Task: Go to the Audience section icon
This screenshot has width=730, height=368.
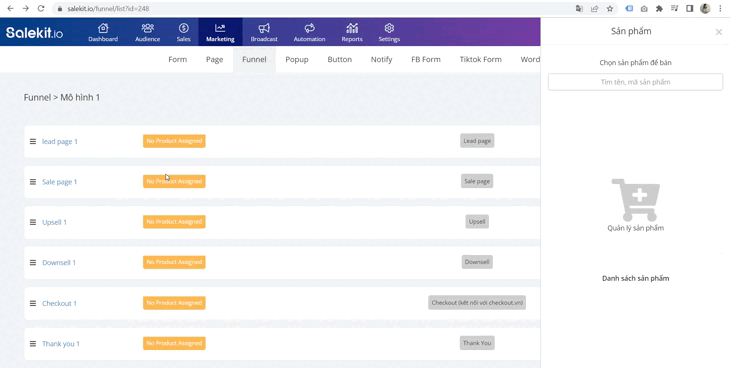Action: pyautogui.click(x=148, y=28)
